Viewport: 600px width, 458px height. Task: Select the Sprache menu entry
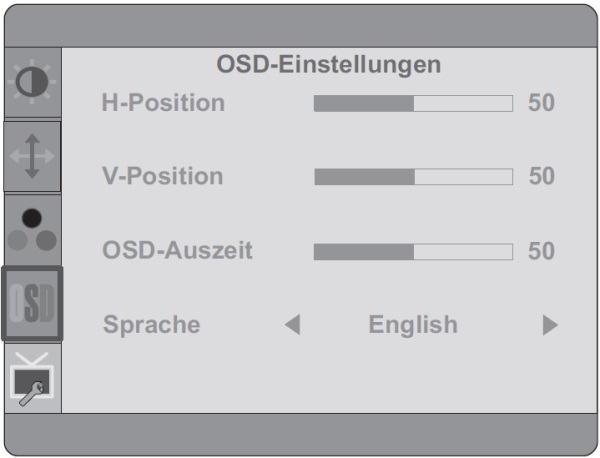coord(152,325)
